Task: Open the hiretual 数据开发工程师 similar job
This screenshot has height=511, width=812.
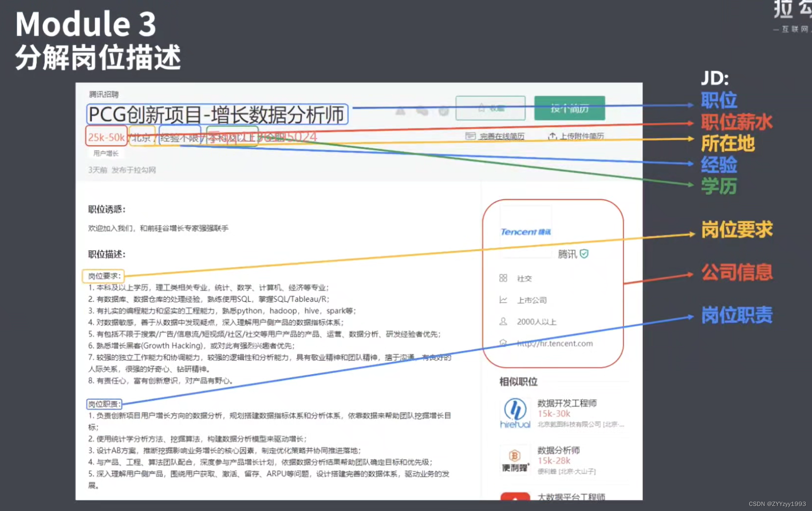Action: 567,403
